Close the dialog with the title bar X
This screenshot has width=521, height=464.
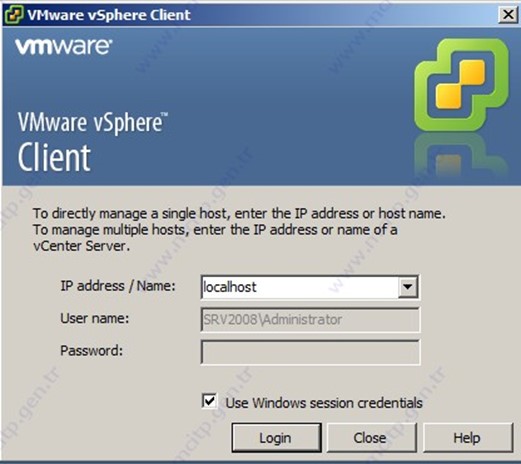[x=508, y=14]
